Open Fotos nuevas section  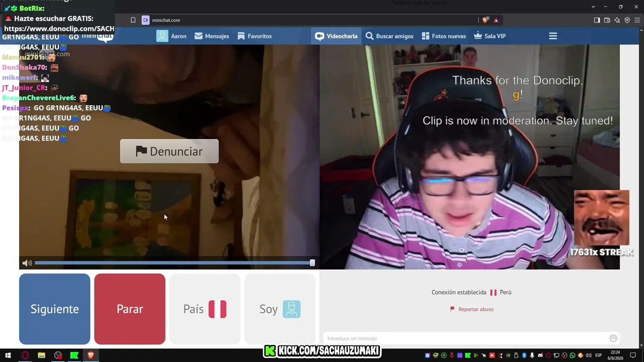click(444, 36)
